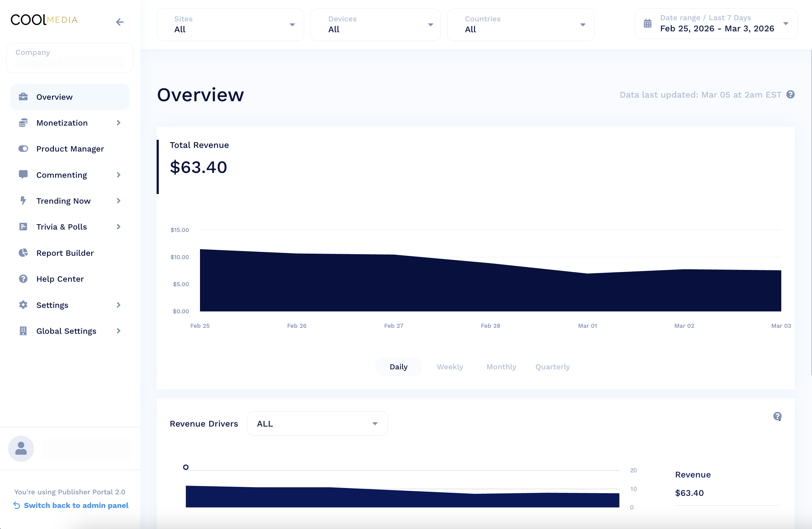
Task: Click the Trending Now lightning icon
Action: pyautogui.click(x=23, y=201)
